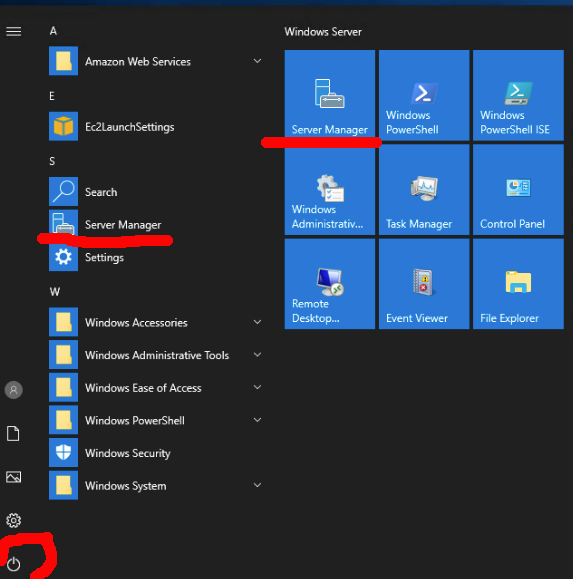The width and height of the screenshot is (573, 579).
Task: Click the hamburger menu at the top-left
Action: tap(14, 31)
